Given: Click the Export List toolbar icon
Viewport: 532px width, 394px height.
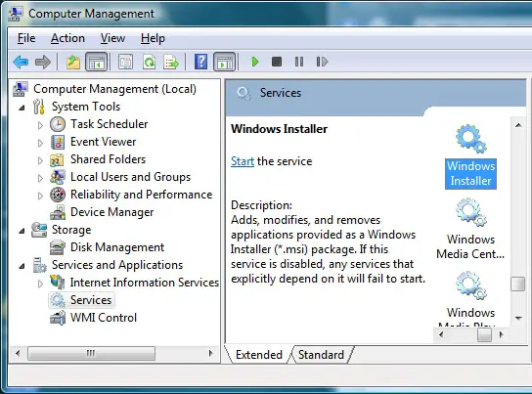Looking at the screenshot, I should pyautogui.click(x=171, y=62).
